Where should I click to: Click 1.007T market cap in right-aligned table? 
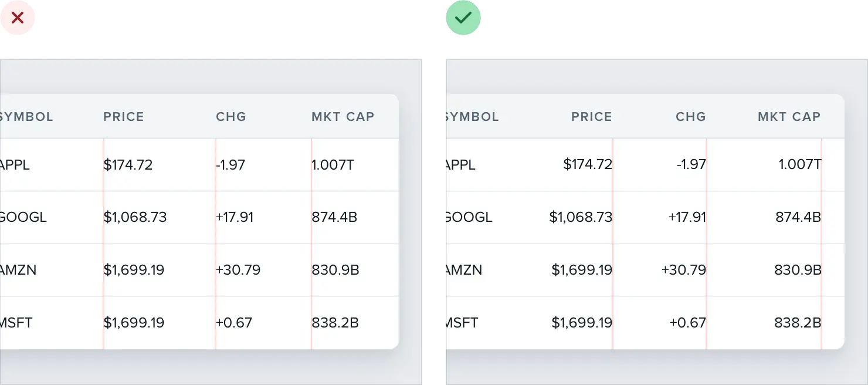[800, 165]
